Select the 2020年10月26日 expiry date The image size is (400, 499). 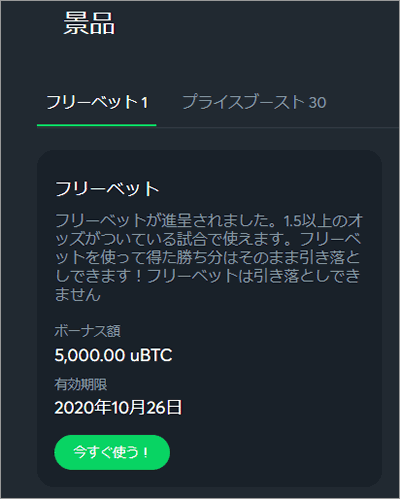point(118,407)
